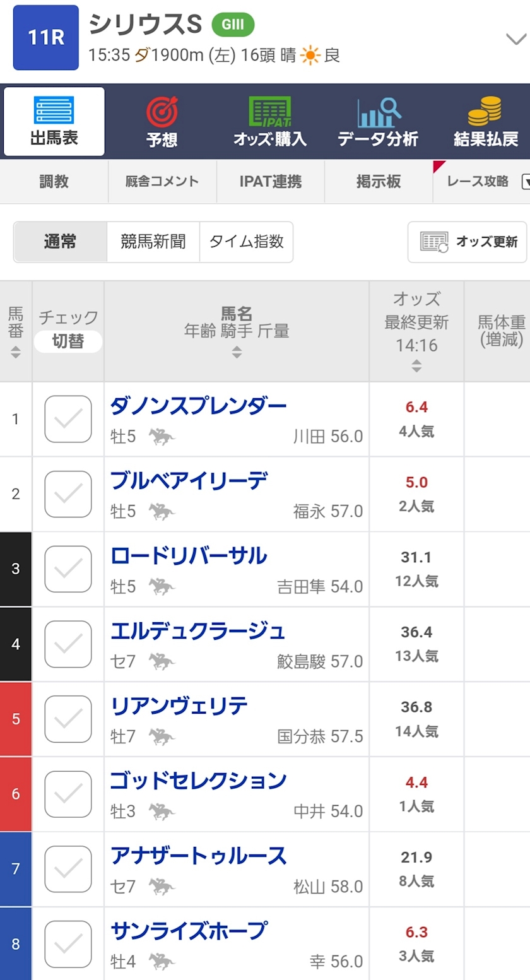Switch to the 競馬新聞 view tab
This screenshot has width=530, height=980.
(153, 242)
